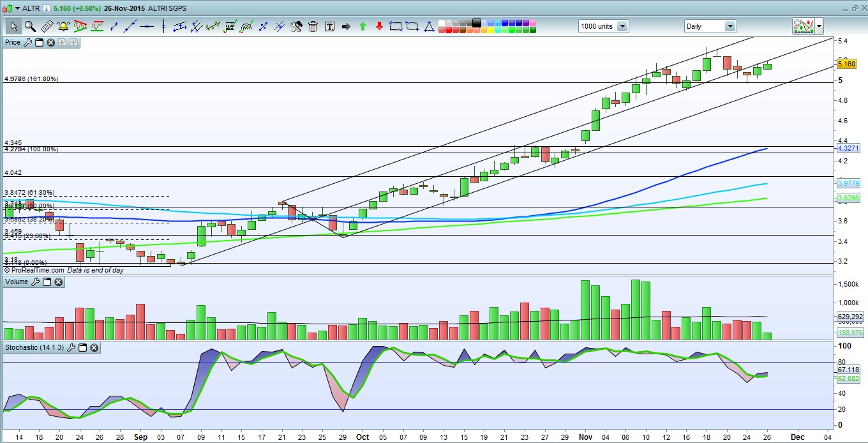868x443 pixels.
Task: Insert a green up arrow marker
Action: [363, 26]
